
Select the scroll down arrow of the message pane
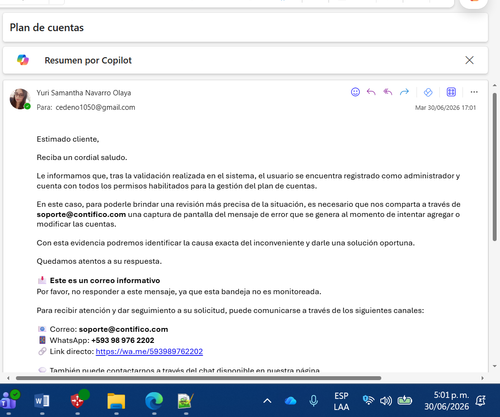pyautogui.click(x=495, y=366)
